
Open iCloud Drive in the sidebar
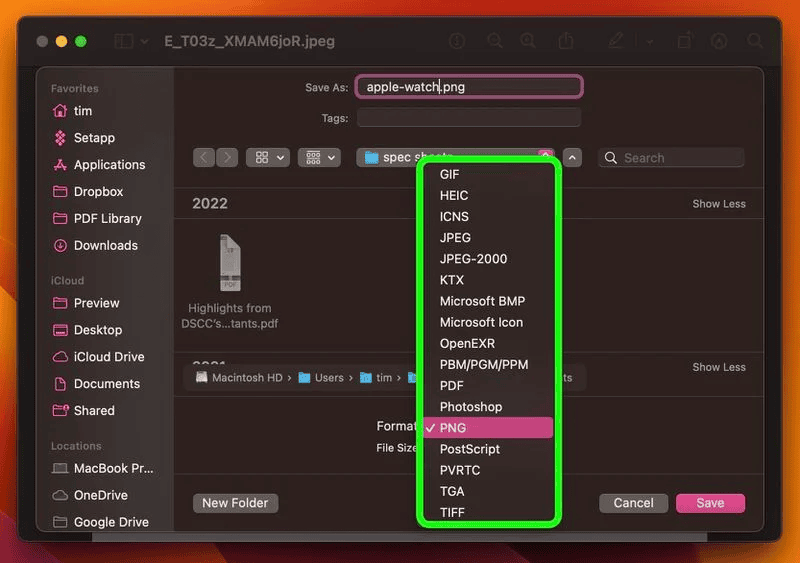pos(108,357)
